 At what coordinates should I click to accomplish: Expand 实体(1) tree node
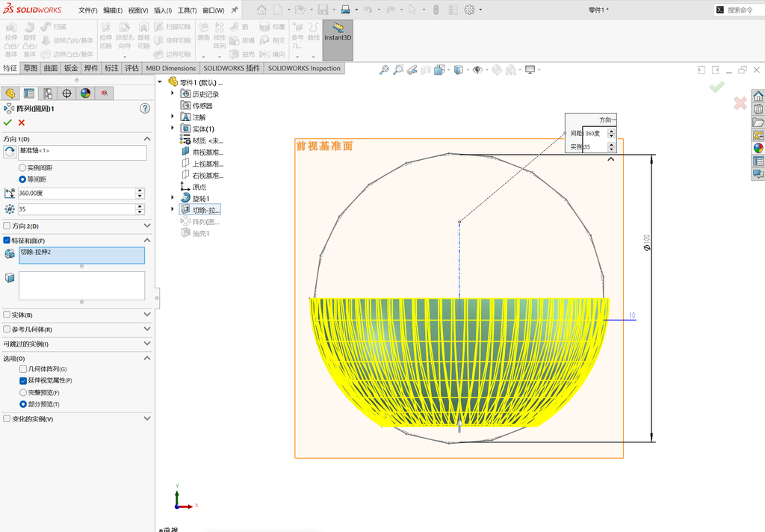(173, 128)
